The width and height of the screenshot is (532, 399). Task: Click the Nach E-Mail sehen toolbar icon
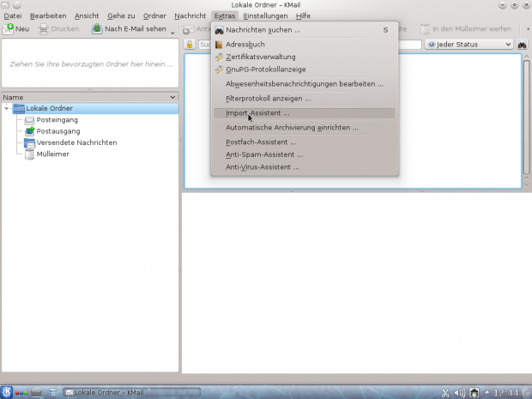pos(97,29)
